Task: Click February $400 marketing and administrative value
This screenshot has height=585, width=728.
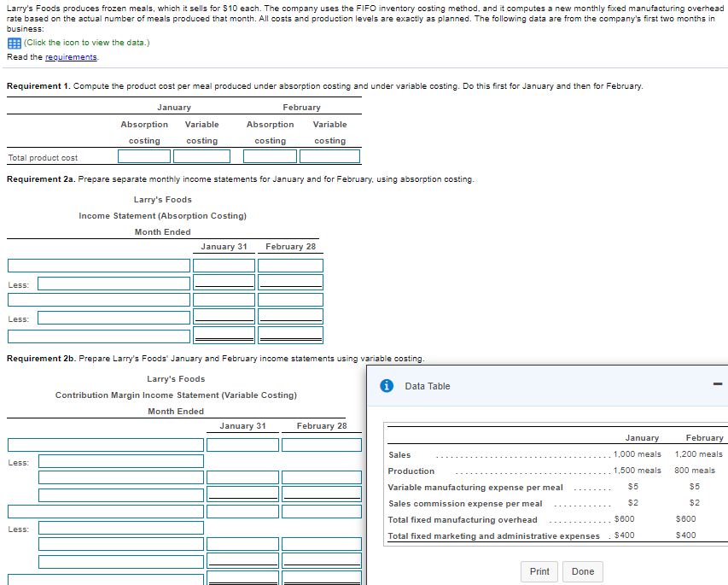Action: click(685, 535)
